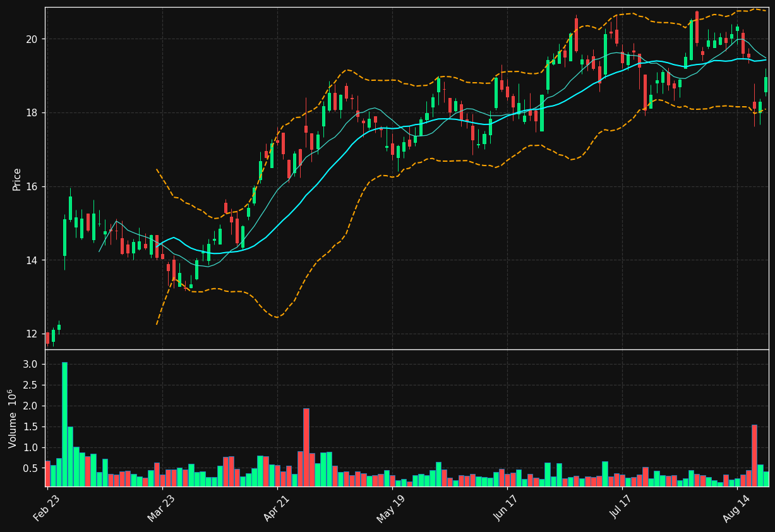Click the red volume spike near Aug 14
The height and width of the screenshot is (532, 775).
click(x=754, y=456)
